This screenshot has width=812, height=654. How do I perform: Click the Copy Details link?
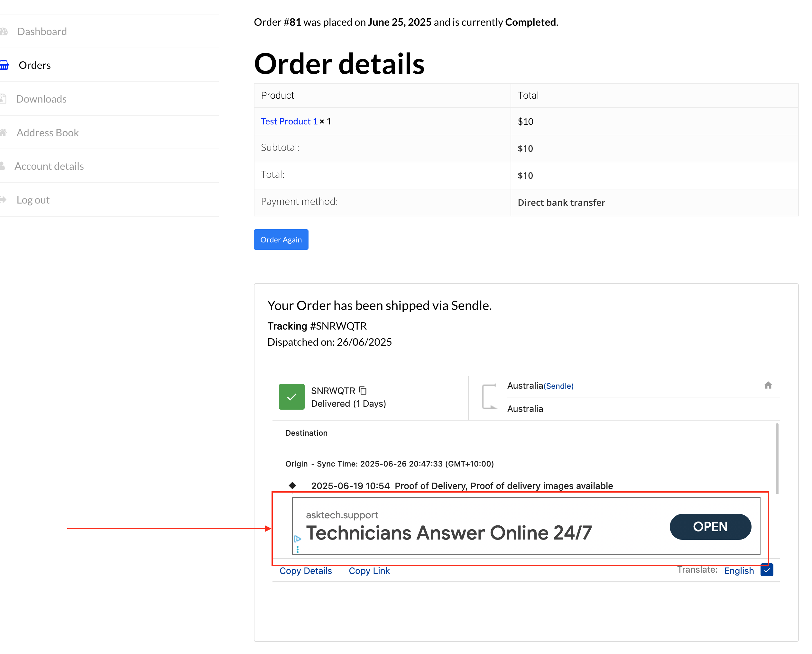click(305, 571)
